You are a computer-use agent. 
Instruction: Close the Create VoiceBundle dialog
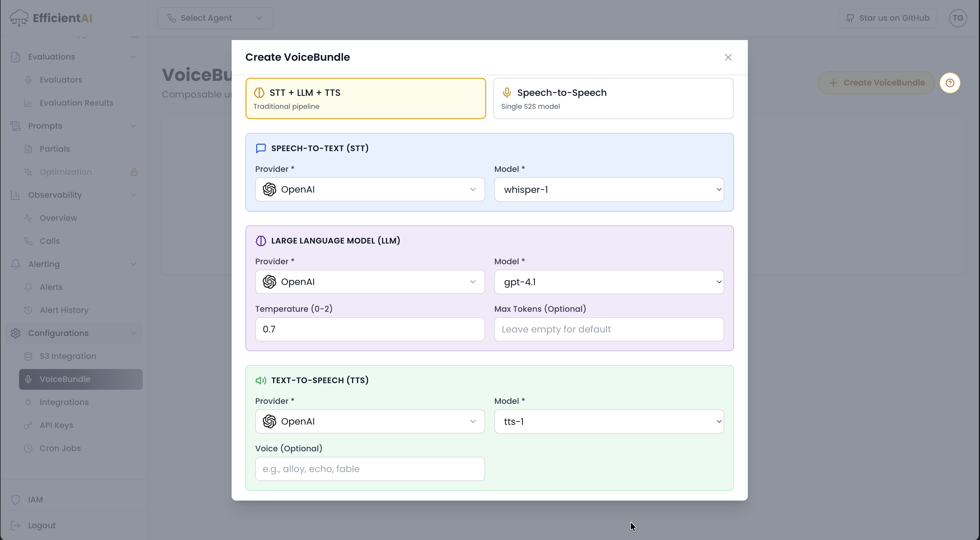pyautogui.click(x=728, y=57)
